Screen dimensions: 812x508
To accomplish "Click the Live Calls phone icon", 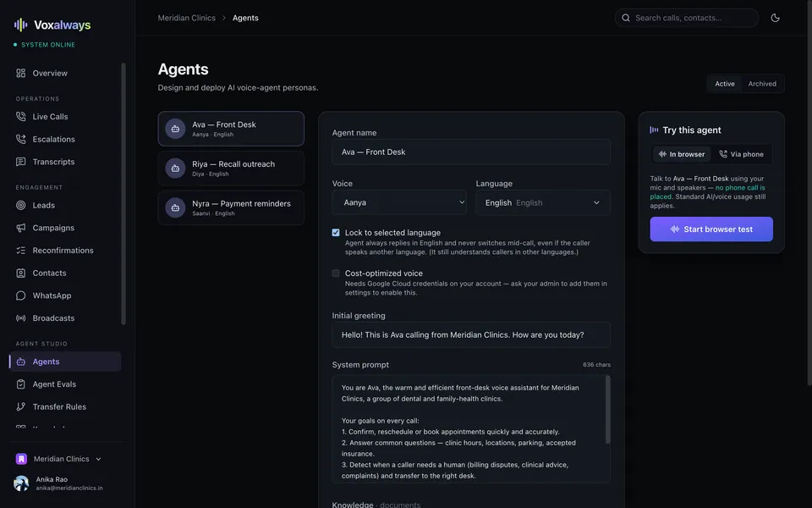I will (x=20, y=117).
